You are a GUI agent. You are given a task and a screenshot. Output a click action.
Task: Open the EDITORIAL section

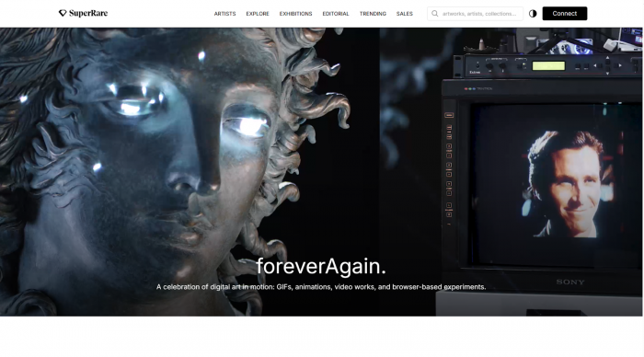click(x=336, y=14)
